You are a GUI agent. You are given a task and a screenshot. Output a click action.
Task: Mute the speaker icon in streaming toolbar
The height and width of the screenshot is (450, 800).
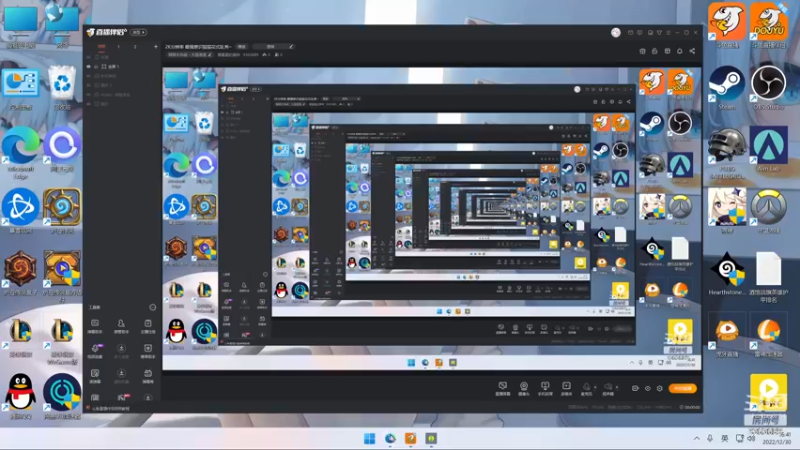tap(608, 388)
